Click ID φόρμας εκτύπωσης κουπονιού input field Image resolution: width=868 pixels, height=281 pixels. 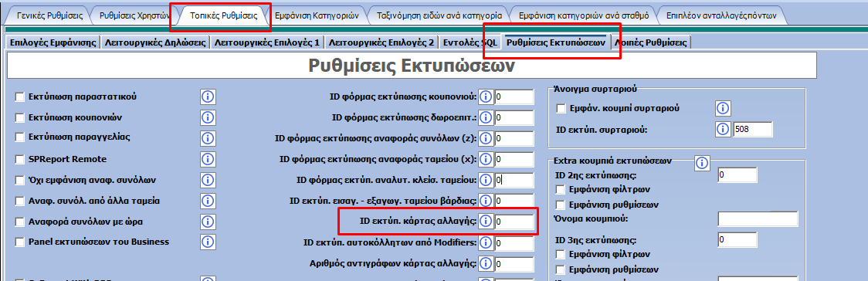[x=514, y=97]
